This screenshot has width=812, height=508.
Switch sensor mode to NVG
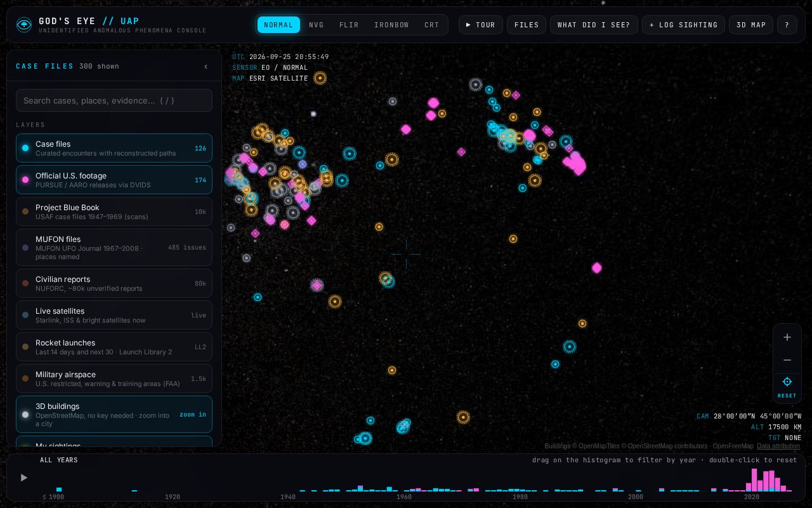317,25
